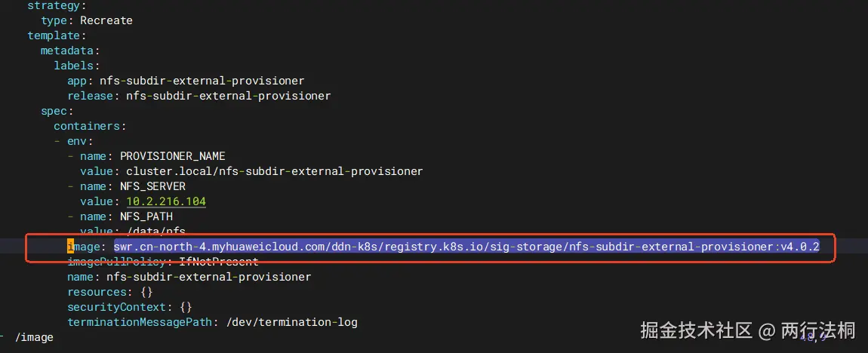The height and width of the screenshot is (353, 868).
Task: Click the /image search command line
Action: pos(34,337)
